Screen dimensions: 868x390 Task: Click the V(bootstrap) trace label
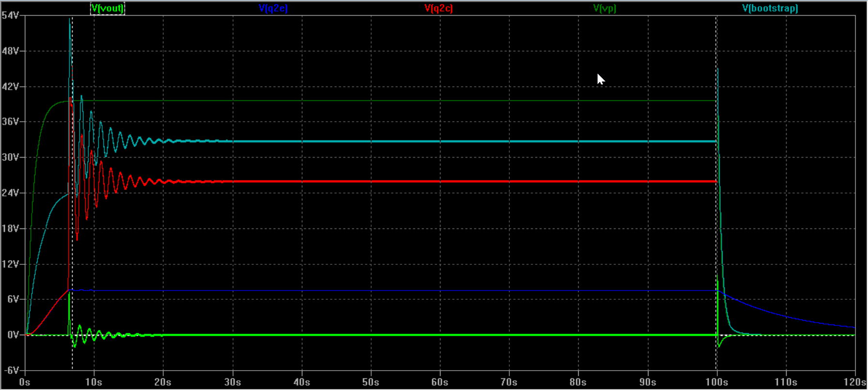(x=770, y=8)
